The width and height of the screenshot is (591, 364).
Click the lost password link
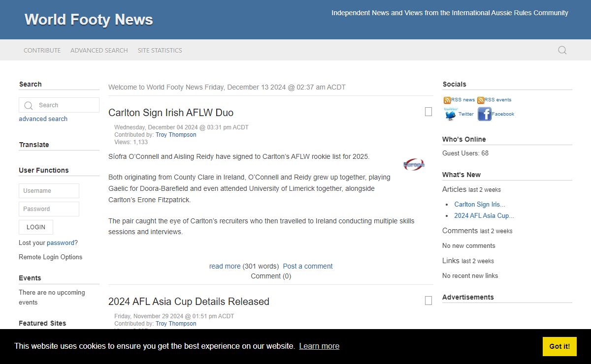[61, 243]
